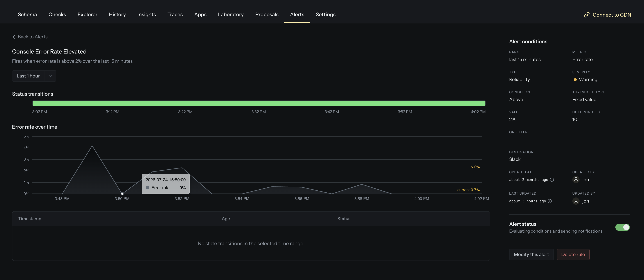Viewport: 644px width, 280px height.
Task: Go Back to Alerts
Action: coord(30,37)
